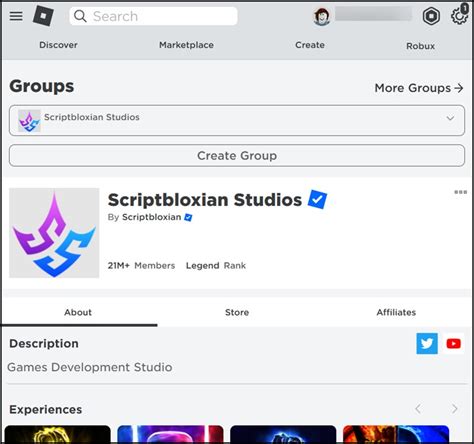Show next experiences with right arrow
The image size is (474, 444).
point(454,409)
